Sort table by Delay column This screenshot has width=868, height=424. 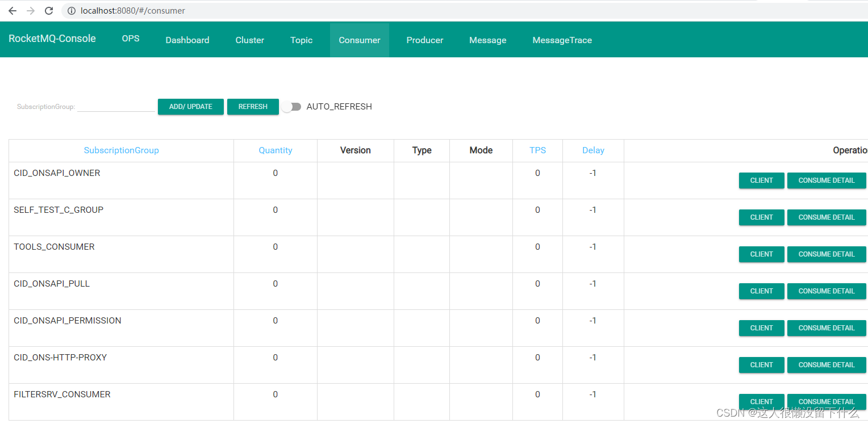[593, 150]
